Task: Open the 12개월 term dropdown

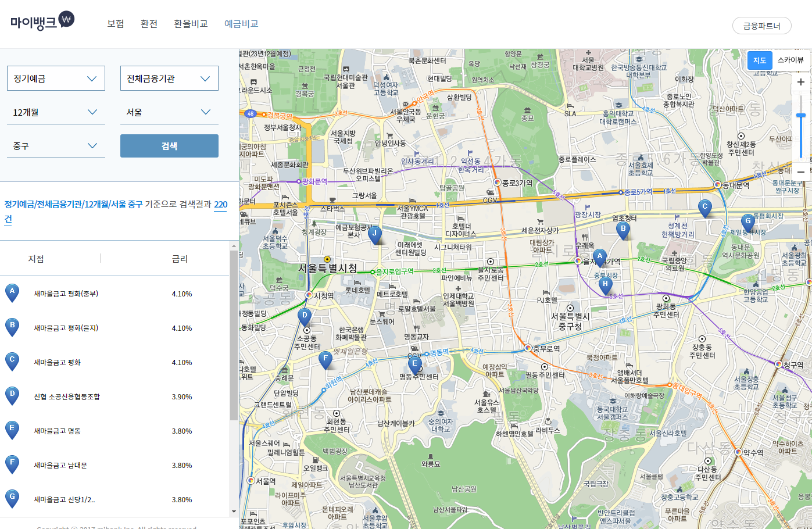Action: [x=56, y=112]
